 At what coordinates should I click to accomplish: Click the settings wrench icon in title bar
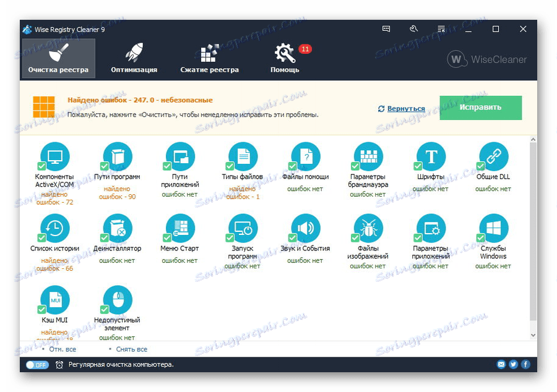click(x=413, y=29)
